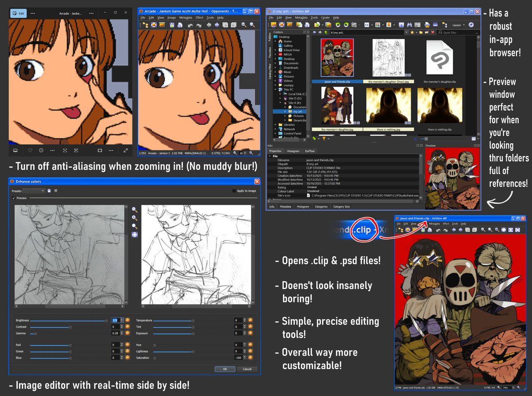Click the Brightness slider handle
Image resolution: width=532 pixels, height=396 pixels.
coord(106,321)
